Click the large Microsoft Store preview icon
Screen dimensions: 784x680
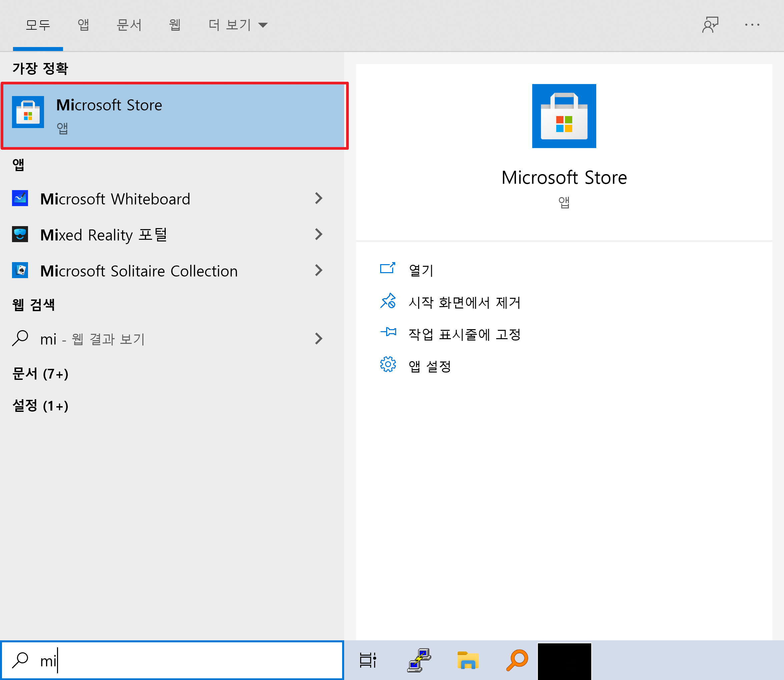pos(564,116)
